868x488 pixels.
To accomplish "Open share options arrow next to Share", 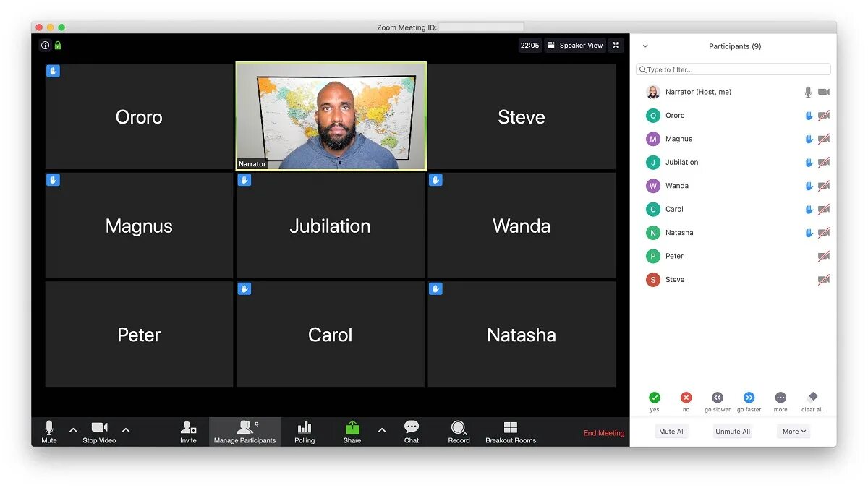I will click(382, 430).
